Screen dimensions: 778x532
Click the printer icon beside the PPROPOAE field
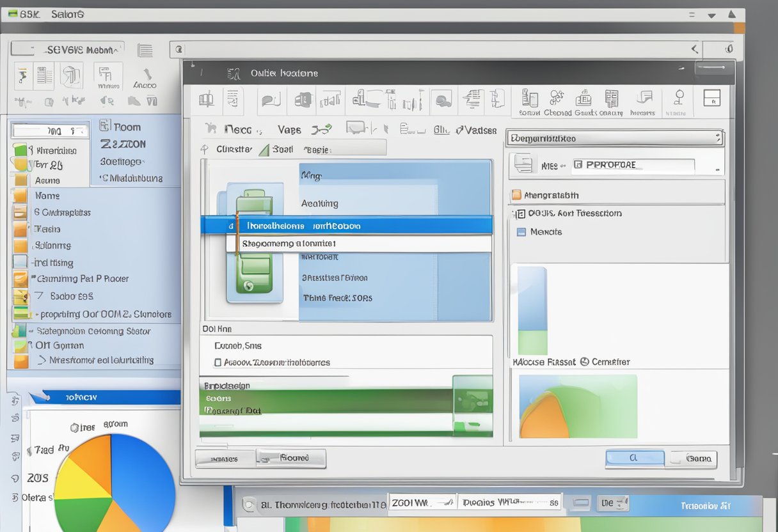[523, 165]
